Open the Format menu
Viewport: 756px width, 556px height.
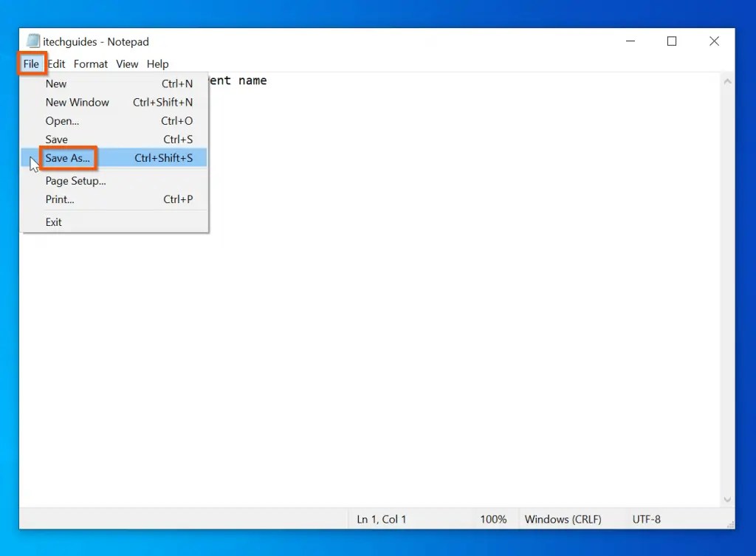coord(90,64)
